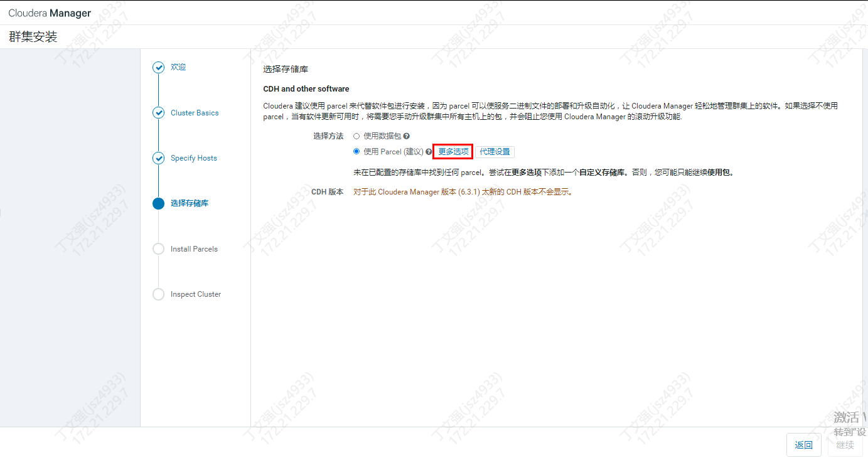Click the CDH 版本 field label
Viewport: 868px width, 458px height.
pyautogui.click(x=328, y=192)
